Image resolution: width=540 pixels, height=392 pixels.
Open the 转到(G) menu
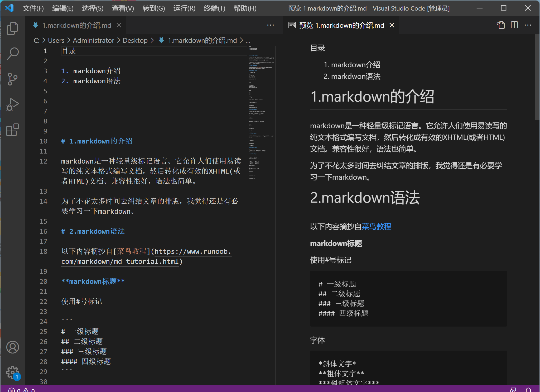tap(154, 8)
